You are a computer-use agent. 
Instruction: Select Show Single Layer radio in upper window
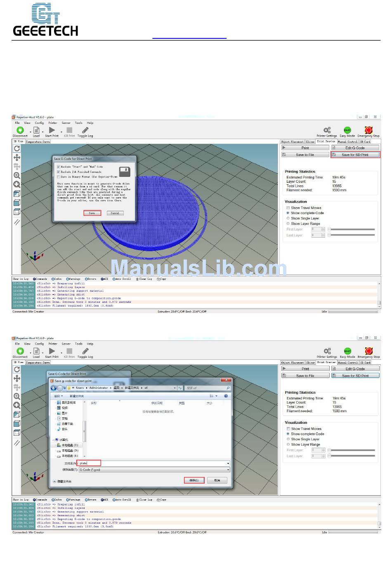(288, 218)
